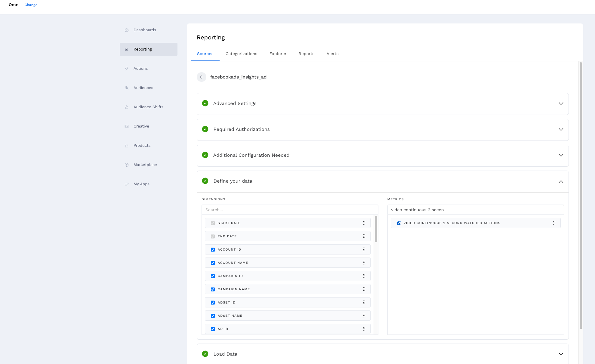This screenshot has height=364, width=595.
Task: Click drag handle on Account ID row
Action: point(364,249)
